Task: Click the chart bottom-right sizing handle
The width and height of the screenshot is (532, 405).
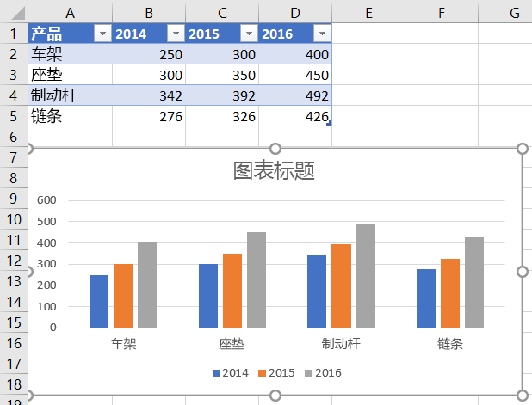Action: (523, 396)
